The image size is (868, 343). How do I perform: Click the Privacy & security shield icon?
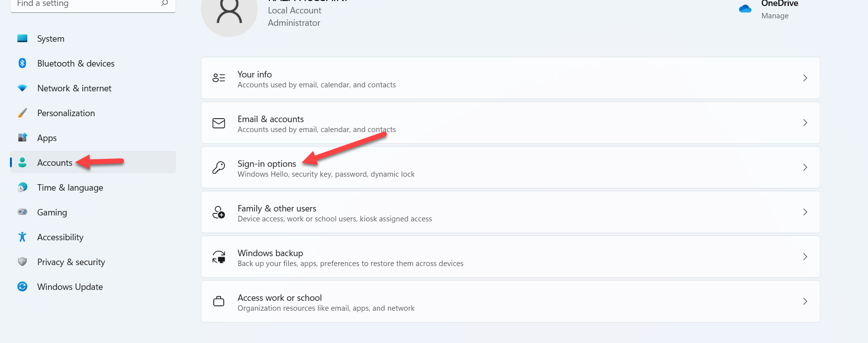(22, 262)
